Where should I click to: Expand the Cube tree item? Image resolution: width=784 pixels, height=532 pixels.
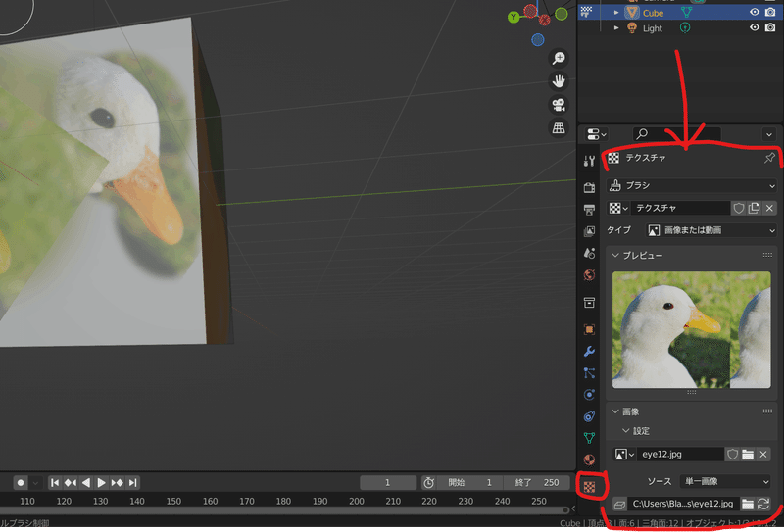[616, 13]
